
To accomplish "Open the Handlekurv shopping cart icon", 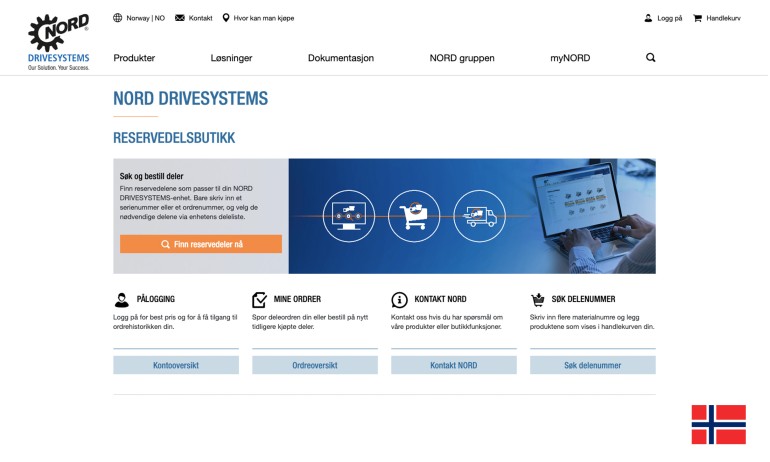I will (698, 18).
